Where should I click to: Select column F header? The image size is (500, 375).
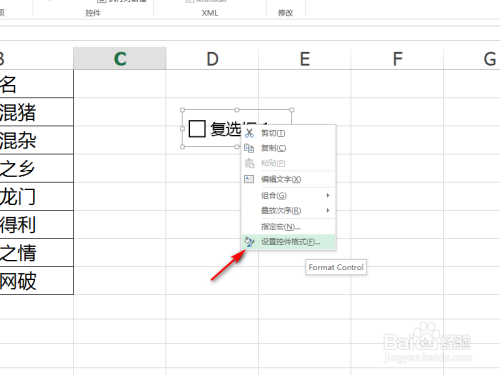397,59
